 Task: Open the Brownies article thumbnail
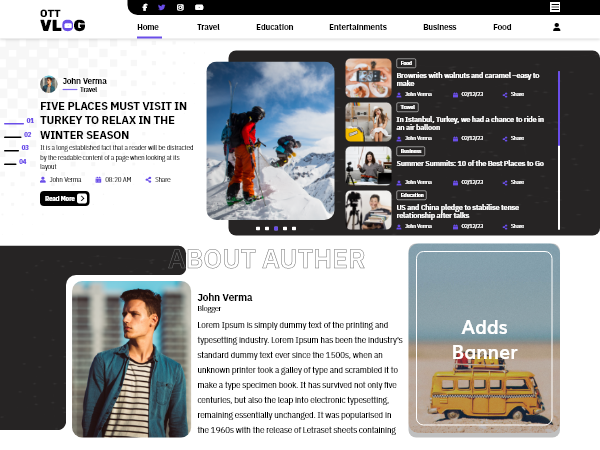click(368, 78)
